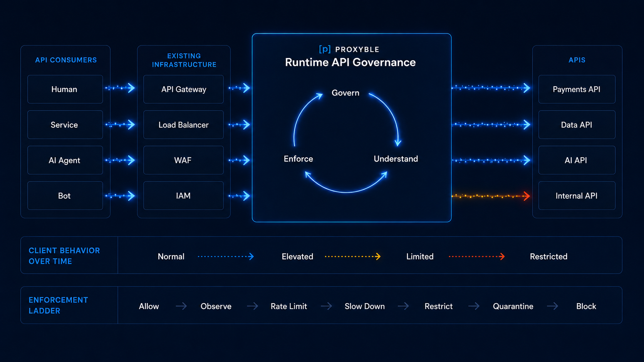Click the Load Balancer box
Screen dimensions: 644x362
click(x=183, y=125)
